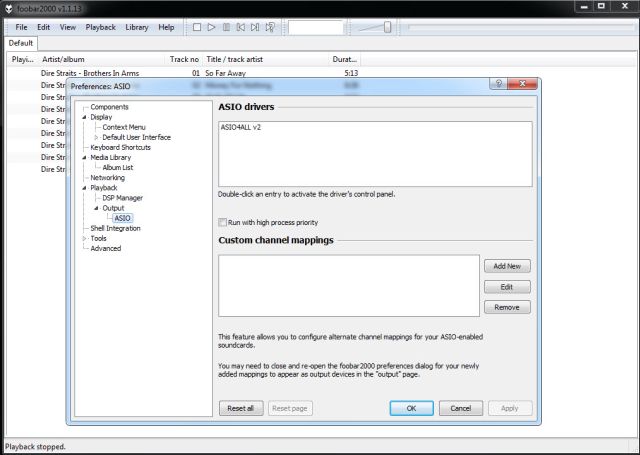Click the Artist/album column header

tap(102, 60)
